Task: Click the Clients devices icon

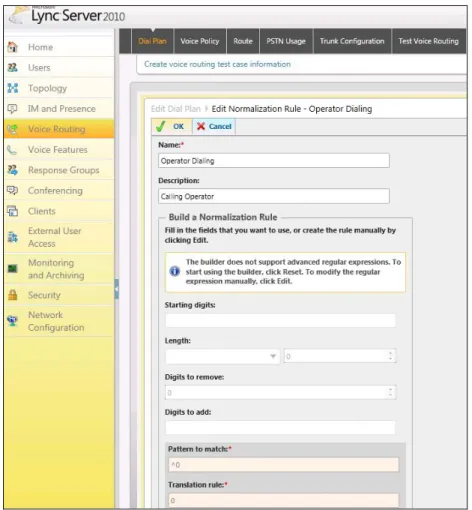Action: (x=12, y=211)
